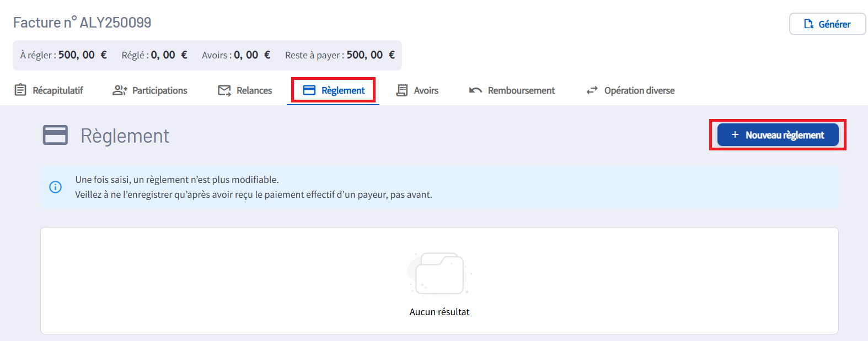This screenshot has height=341, width=868.
Task: Click the blue info circle icon
Action: [56, 187]
